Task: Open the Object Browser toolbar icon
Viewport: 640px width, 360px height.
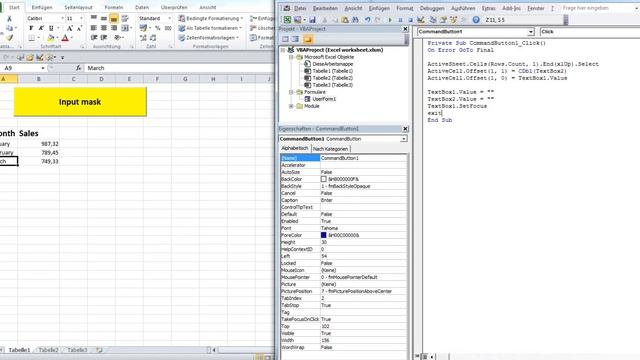Action: pos(453,20)
